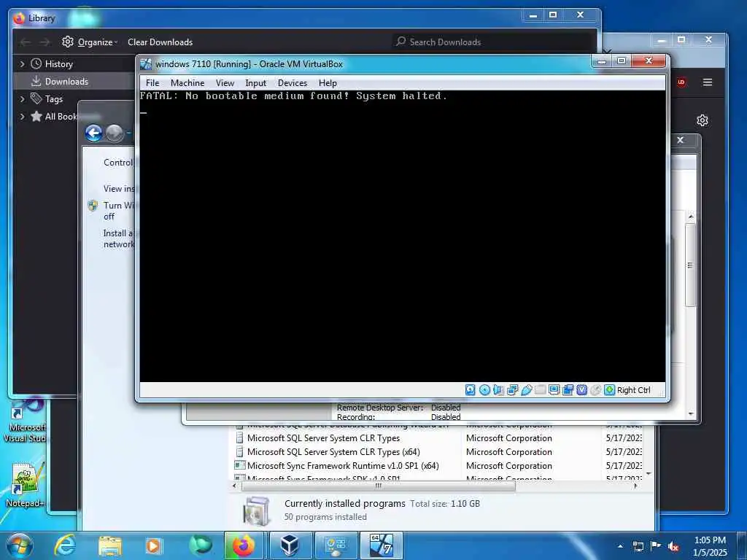Click the shared folders icon in VirtualBox status bar
The image size is (747, 560).
541,390
